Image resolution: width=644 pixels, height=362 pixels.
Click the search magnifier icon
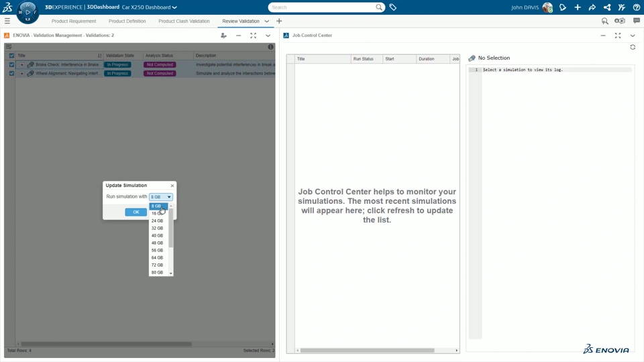point(378,7)
